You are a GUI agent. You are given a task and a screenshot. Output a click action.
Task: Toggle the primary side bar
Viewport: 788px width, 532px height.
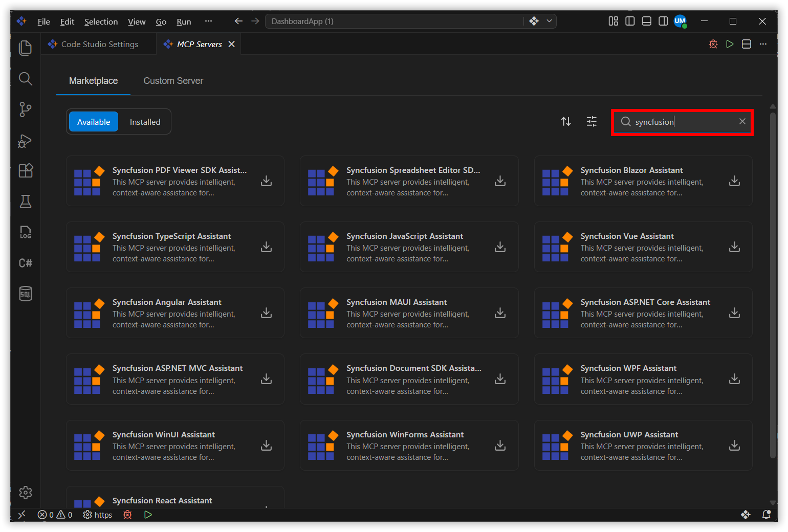click(630, 21)
